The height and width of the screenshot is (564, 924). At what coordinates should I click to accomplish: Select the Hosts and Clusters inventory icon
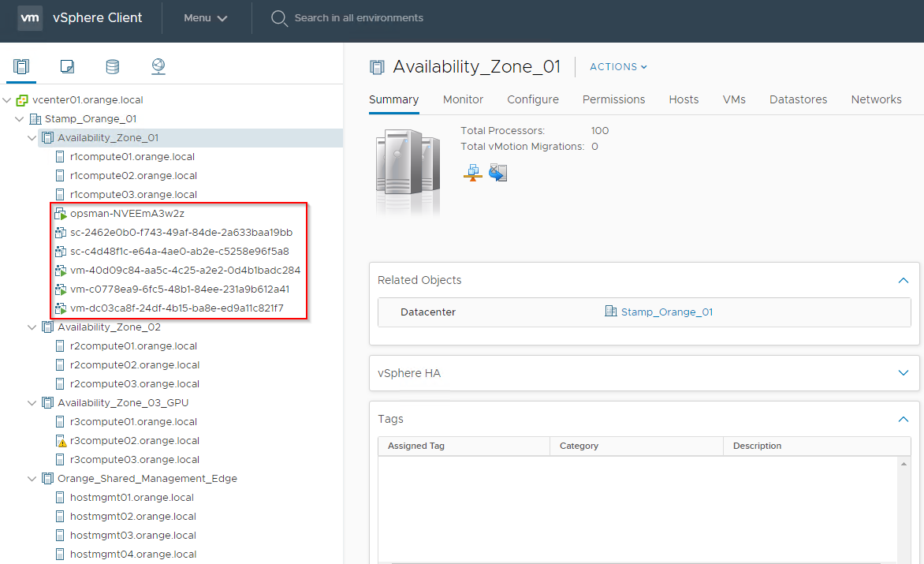(x=21, y=68)
